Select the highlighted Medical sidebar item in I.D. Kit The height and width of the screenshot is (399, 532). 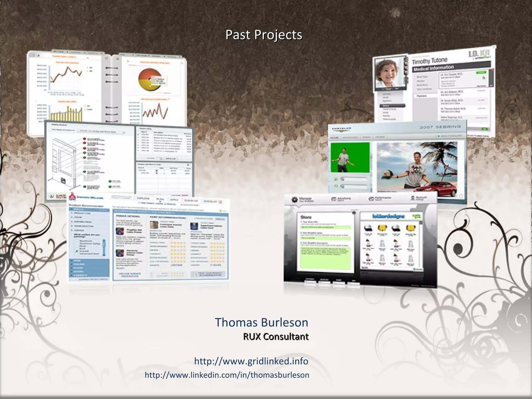tap(392, 106)
